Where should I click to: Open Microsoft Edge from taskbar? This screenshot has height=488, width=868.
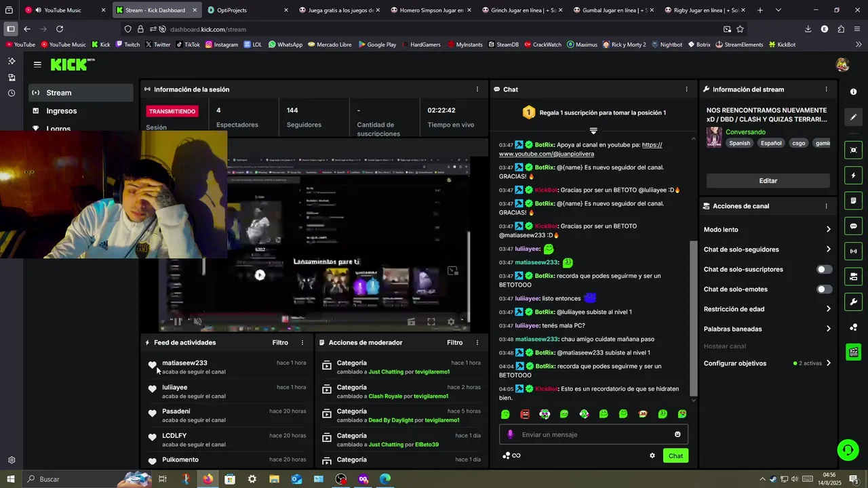pyautogui.click(x=385, y=479)
